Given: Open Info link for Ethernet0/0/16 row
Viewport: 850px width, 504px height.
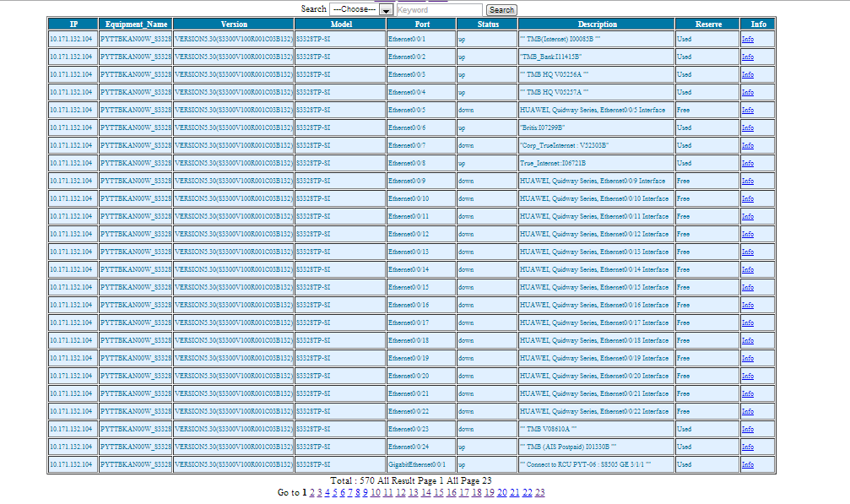Looking at the screenshot, I should click(748, 305).
